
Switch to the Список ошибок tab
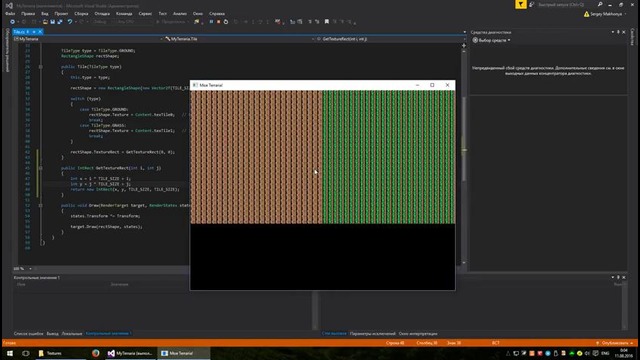coord(29,333)
